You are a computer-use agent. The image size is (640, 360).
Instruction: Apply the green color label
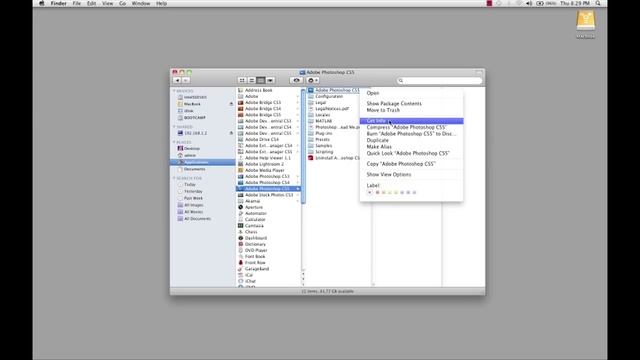point(396,192)
